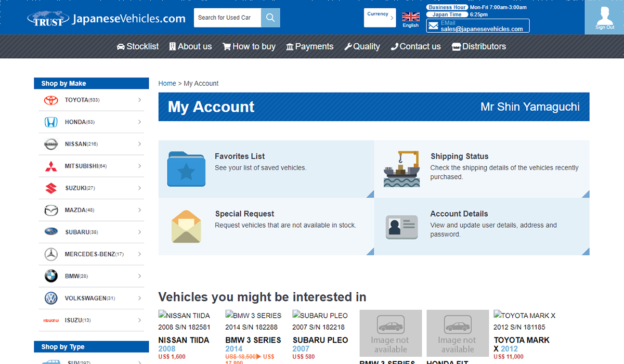Select the MITSUBISHI logo icon
Viewport: 624px width, 364px height.
pos(50,166)
